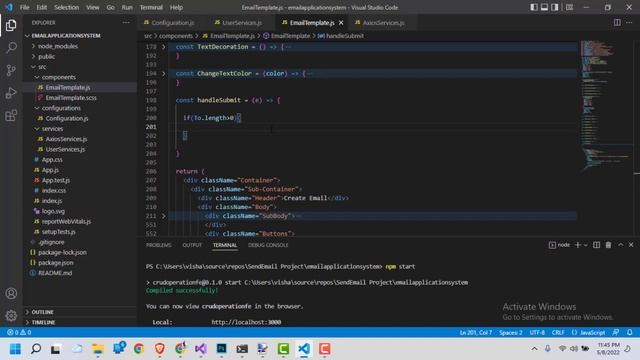Image resolution: width=640 pixels, height=360 pixels.
Task: Switch to the Configuration.js tab
Action: click(172, 23)
